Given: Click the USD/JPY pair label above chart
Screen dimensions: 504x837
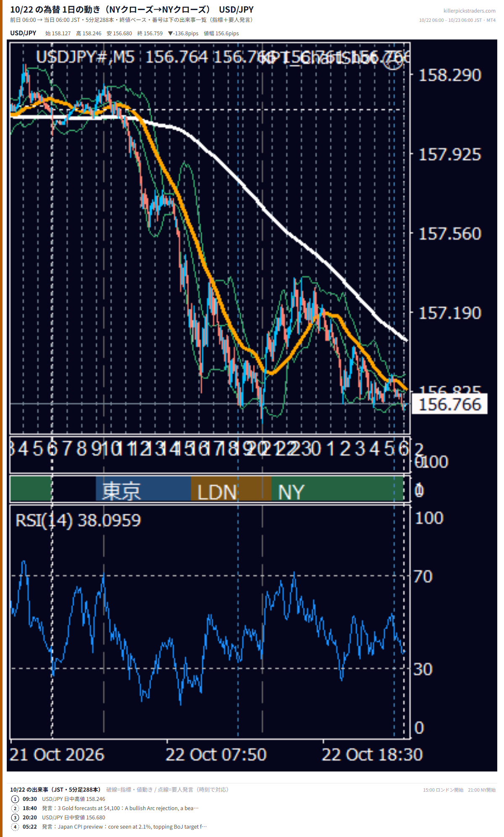Looking at the screenshot, I should pos(23,33).
